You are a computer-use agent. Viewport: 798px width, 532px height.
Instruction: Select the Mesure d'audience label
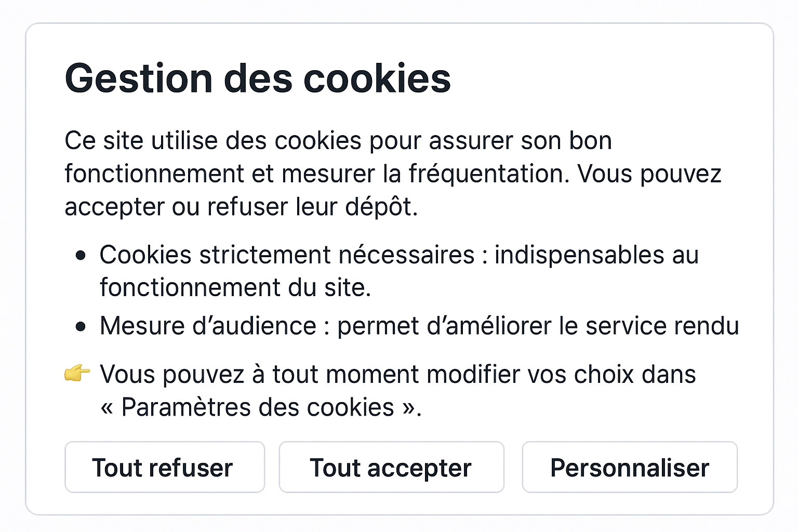click(x=208, y=326)
